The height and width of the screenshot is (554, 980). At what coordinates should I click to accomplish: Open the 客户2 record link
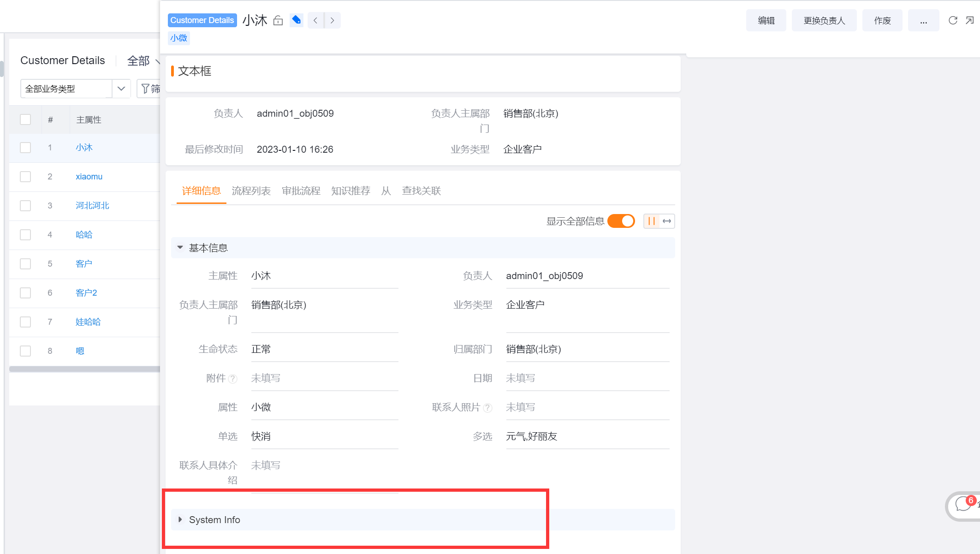86,293
